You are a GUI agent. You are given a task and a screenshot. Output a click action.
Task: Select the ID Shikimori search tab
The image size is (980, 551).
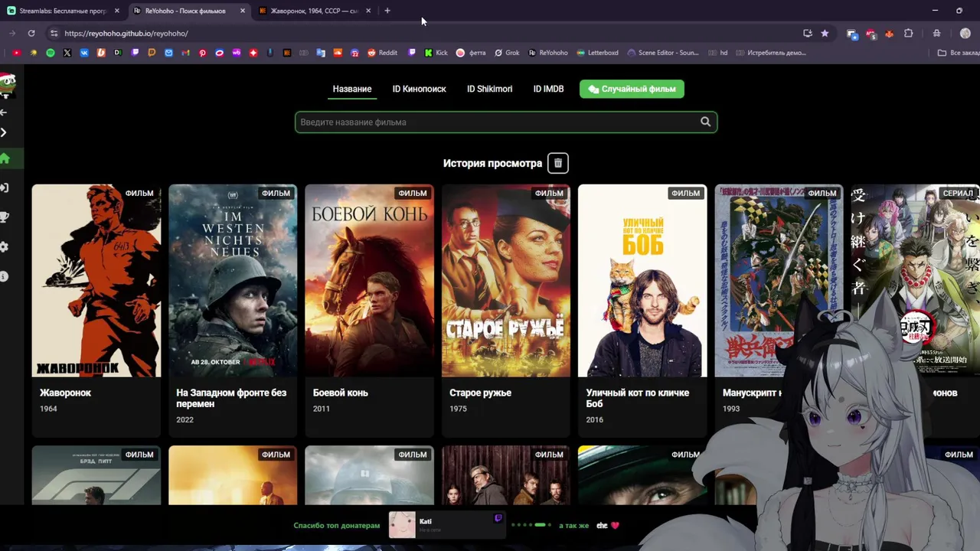489,89
